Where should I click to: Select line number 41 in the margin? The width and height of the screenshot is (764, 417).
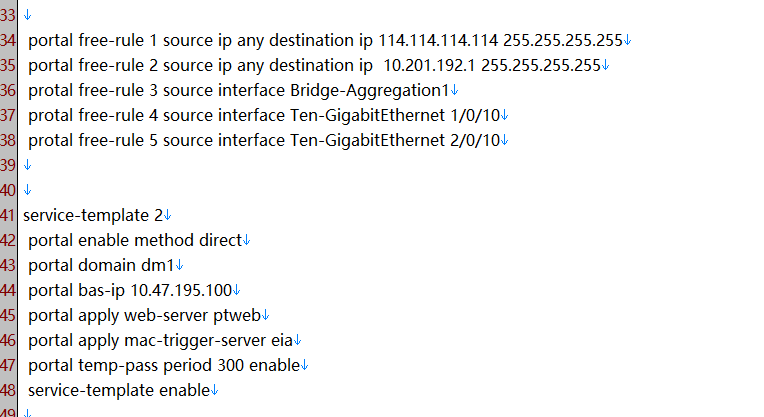coord(8,215)
